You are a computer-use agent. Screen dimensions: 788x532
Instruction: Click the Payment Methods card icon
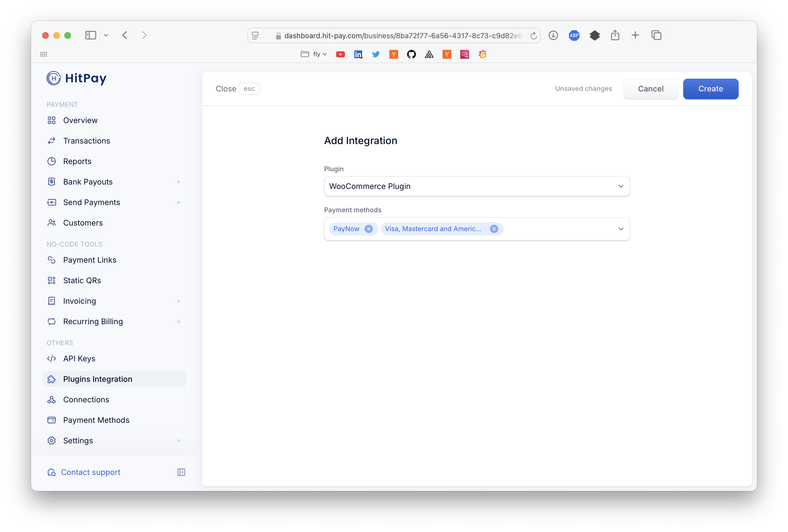52,420
